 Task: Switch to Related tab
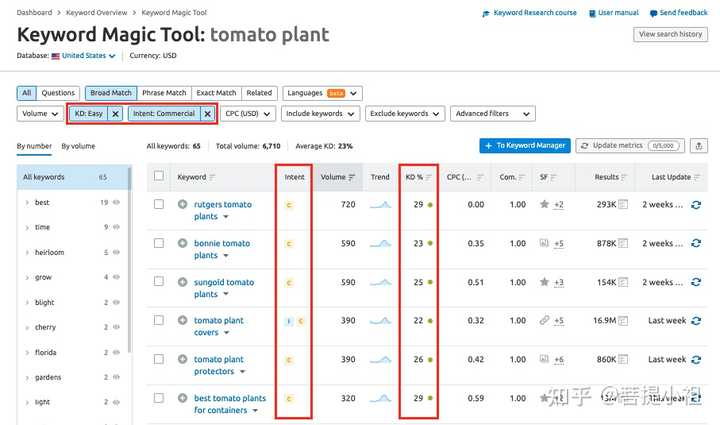click(259, 93)
